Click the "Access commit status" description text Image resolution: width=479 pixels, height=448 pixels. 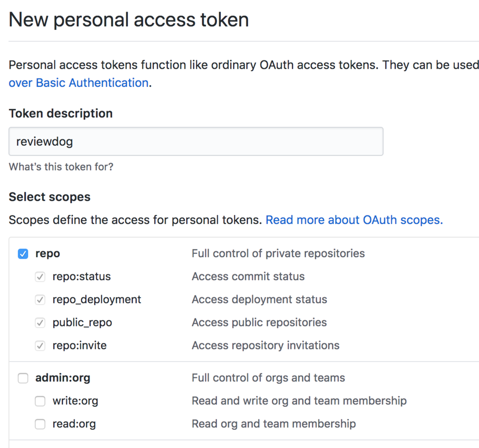248,276
